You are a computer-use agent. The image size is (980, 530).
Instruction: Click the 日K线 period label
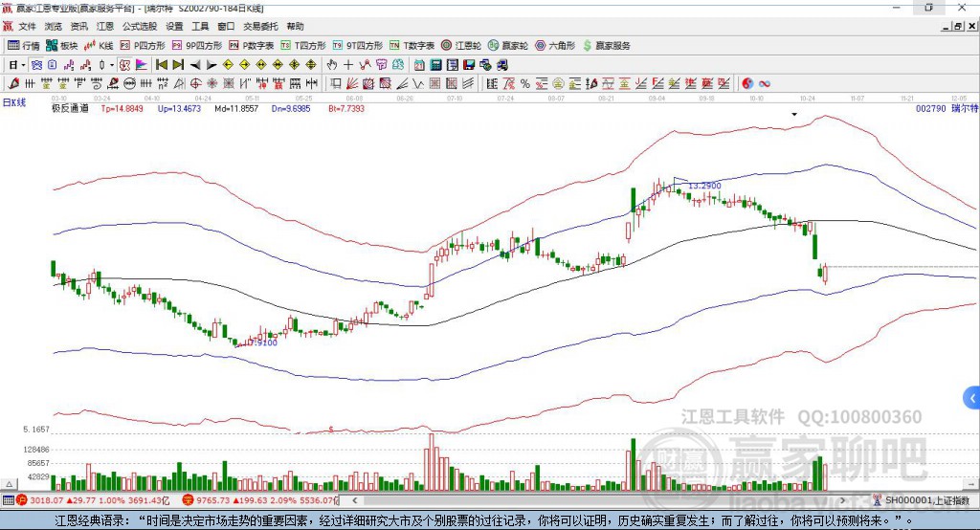pyautogui.click(x=14, y=102)
